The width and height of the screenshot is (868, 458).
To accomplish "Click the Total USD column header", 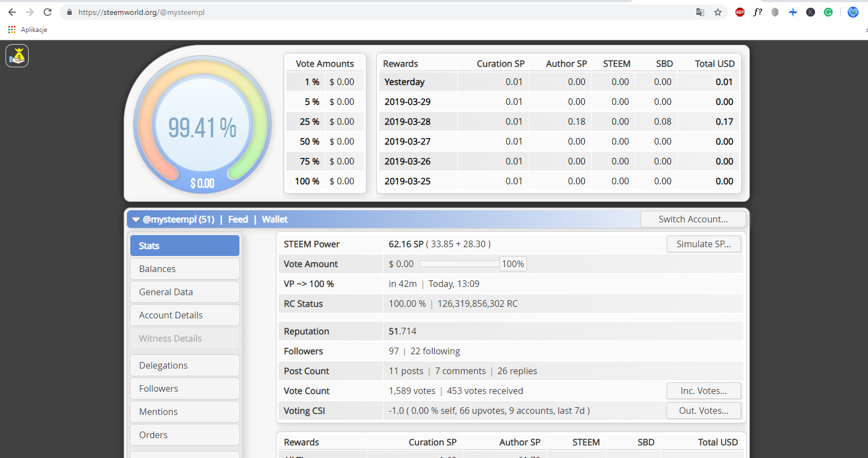I will 715,63.
